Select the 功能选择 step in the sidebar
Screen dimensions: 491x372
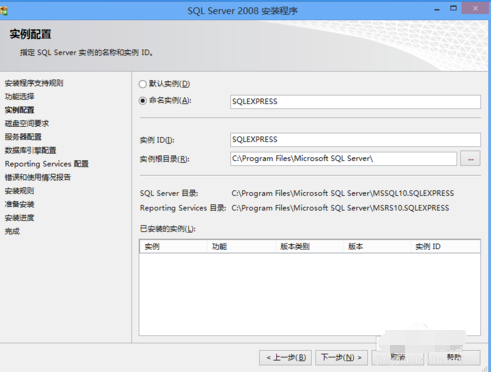coord(19,97)
